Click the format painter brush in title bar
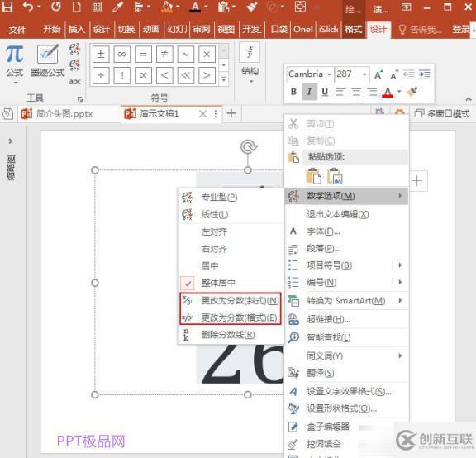This screenshot has height=458, width=476. [252, 7]
